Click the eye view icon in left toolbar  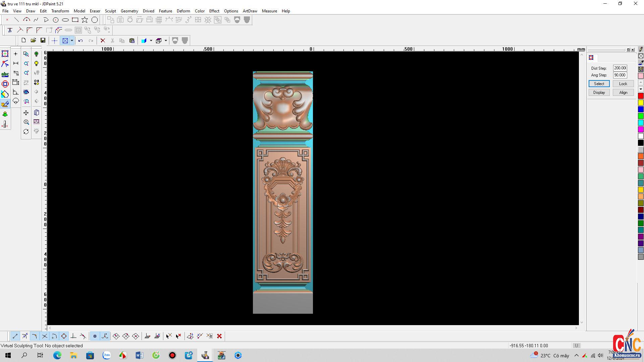[26, 92]
